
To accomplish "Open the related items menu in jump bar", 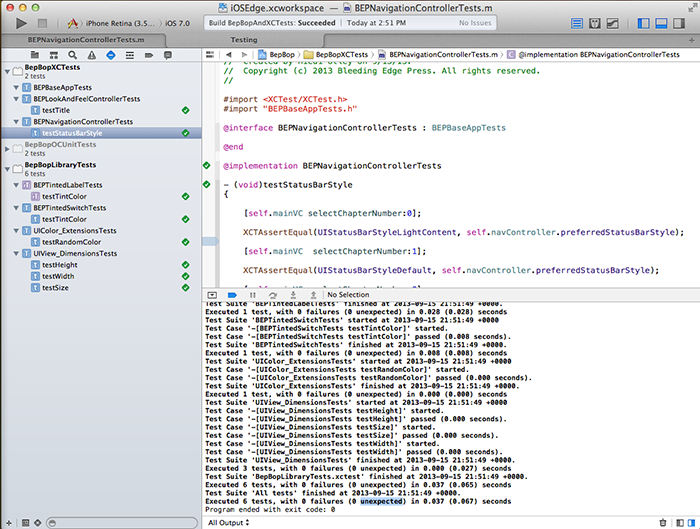I will [x=210, y=54].
